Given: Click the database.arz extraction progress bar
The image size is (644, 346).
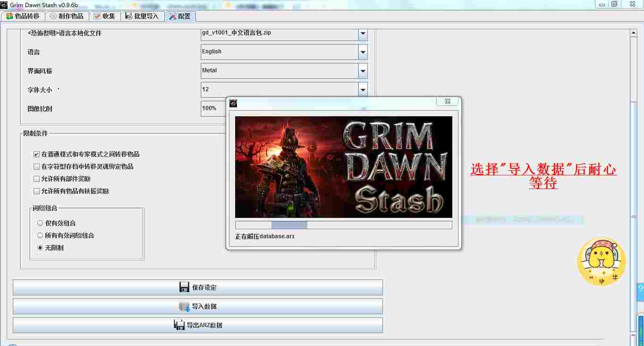Looking at the screenshot, I should click(344, 225).
